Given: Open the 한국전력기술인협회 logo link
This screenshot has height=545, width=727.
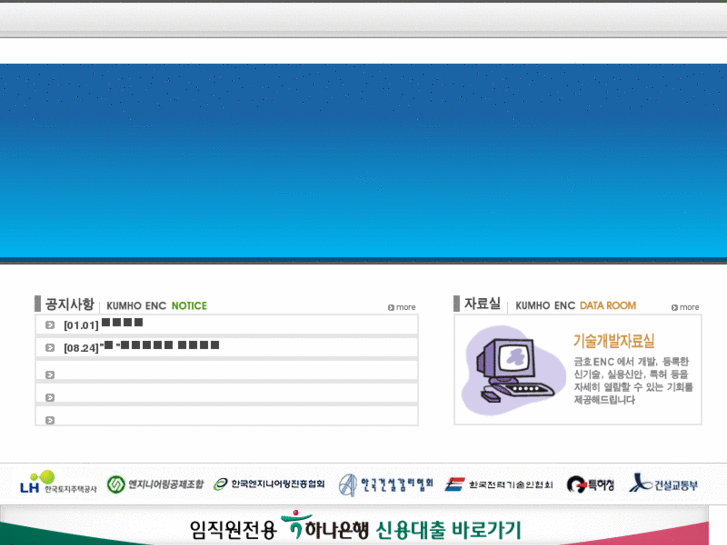Looking at the screenshot, I should tap(499, 484).
